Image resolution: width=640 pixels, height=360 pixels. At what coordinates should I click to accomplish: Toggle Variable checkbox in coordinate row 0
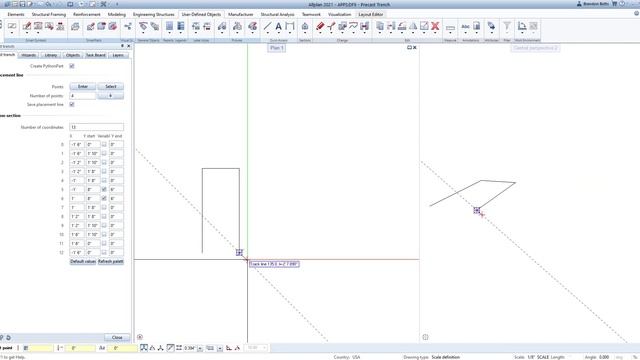(x=104, y=144)
